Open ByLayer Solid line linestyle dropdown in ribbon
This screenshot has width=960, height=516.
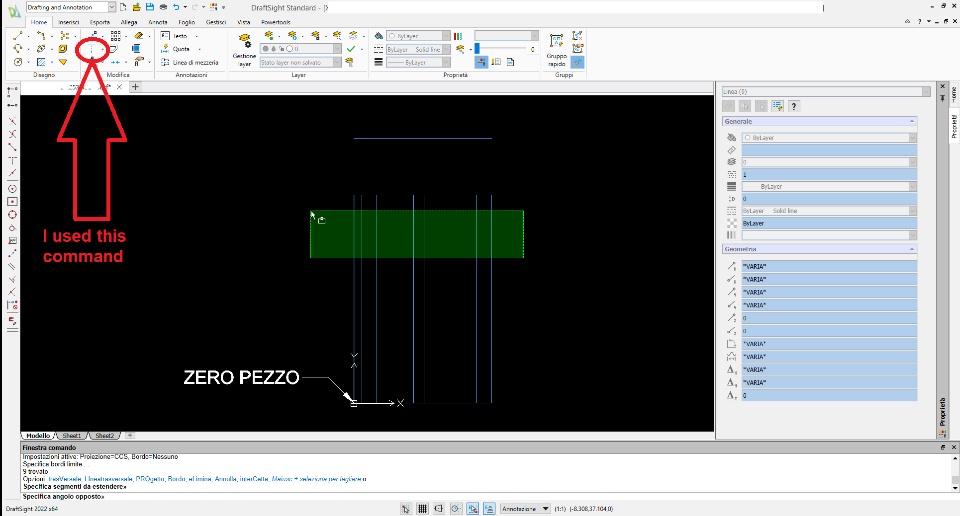[446, 49]
